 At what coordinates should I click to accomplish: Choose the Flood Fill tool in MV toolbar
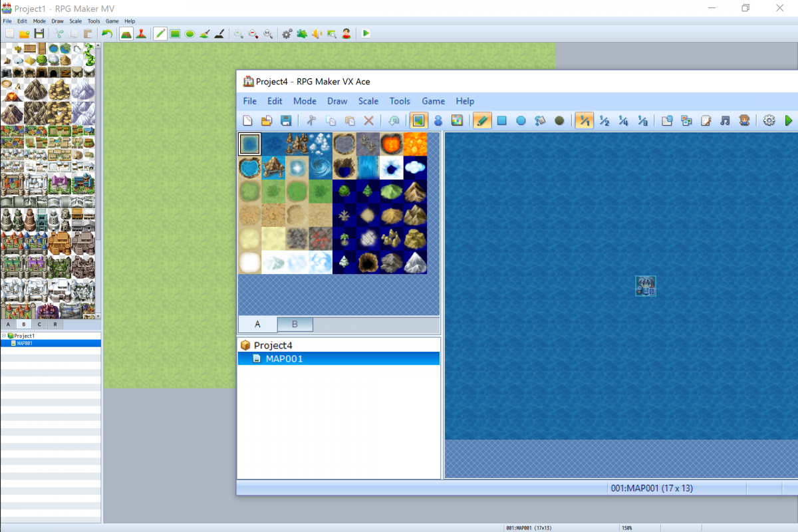pos(205,33)
